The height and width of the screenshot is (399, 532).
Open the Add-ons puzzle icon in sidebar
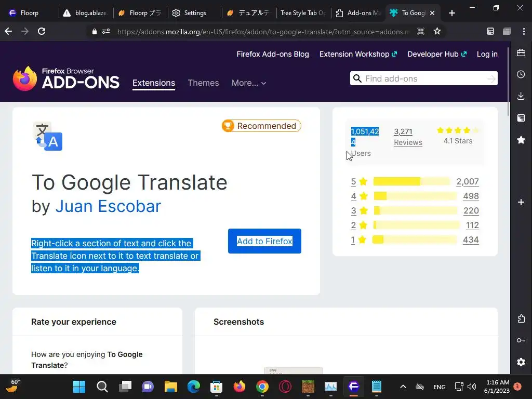pos(521,318)
